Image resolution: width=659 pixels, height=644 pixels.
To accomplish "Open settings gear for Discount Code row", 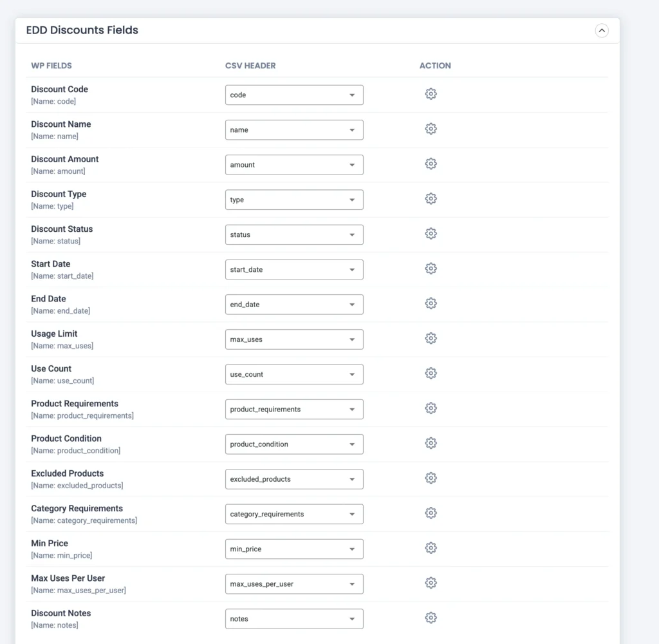I will [x=431, y=94].
